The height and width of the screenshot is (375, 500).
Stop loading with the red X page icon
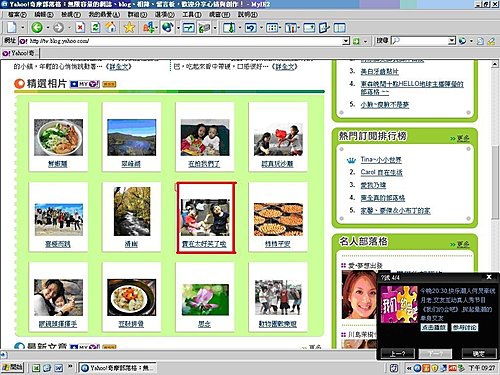80,27
